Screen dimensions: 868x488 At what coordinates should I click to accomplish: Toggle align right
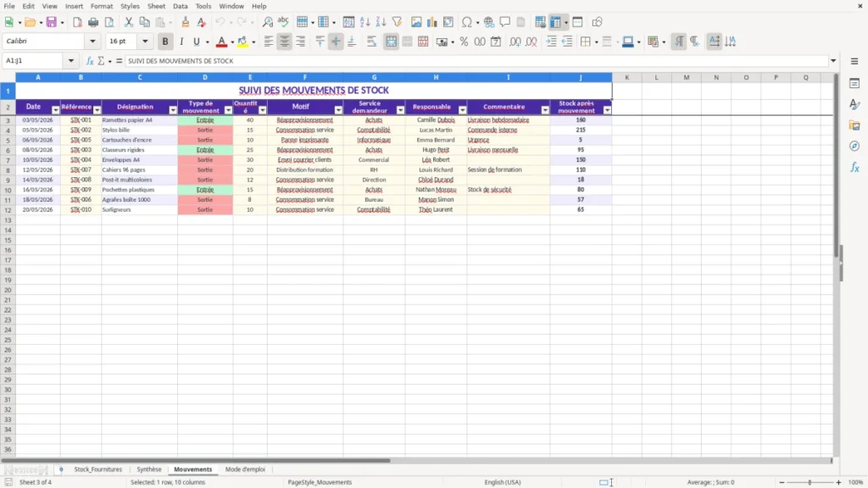click(x=301, y=42)
